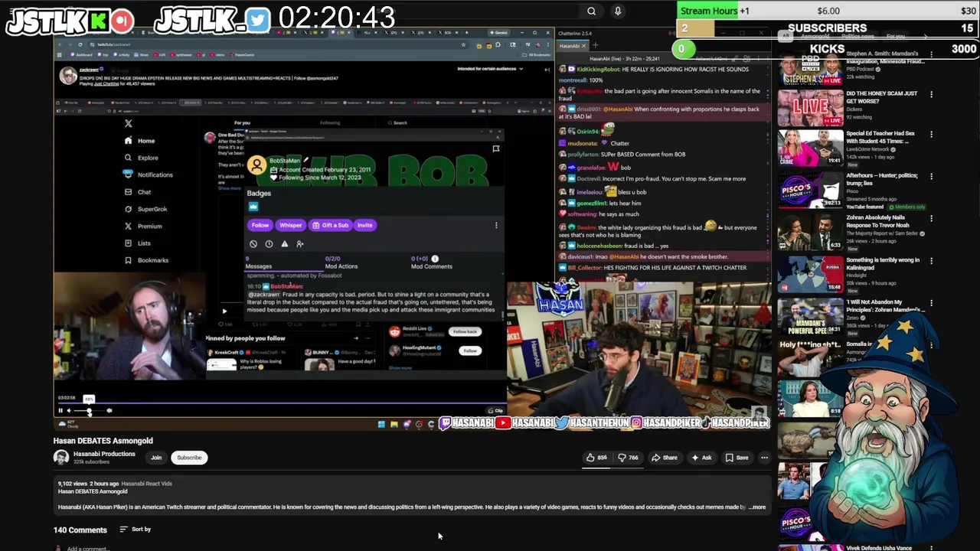This screenshot has width=980, height=551.
Task: Save the video to a playlist
Action: (x=737, y=458)
